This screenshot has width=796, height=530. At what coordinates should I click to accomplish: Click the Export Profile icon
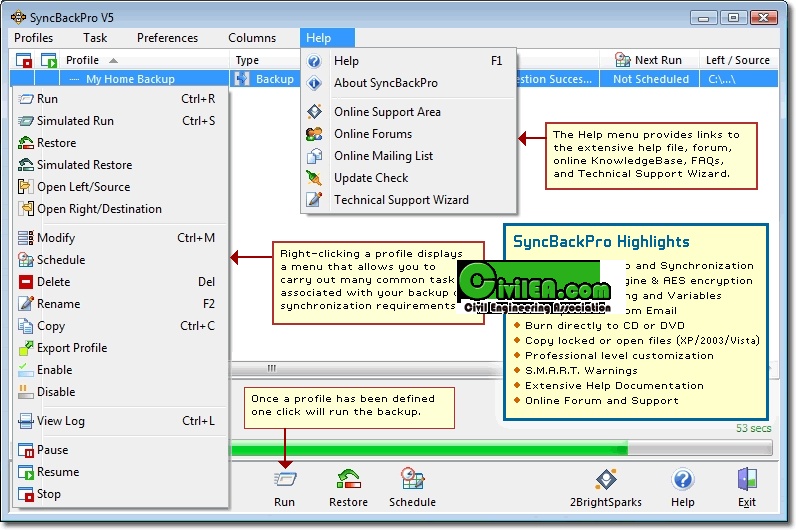pos(26,348)
